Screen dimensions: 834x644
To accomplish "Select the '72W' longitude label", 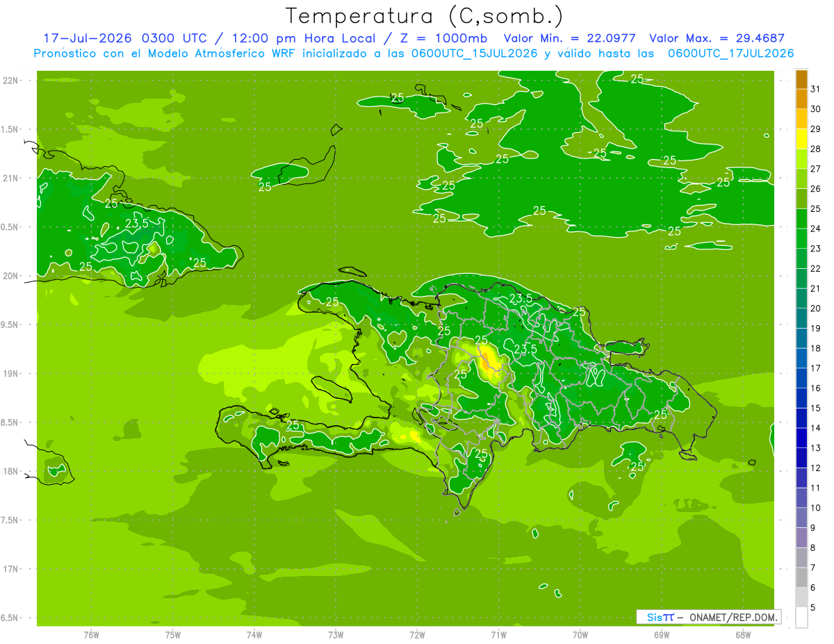I will coord(417,635).
